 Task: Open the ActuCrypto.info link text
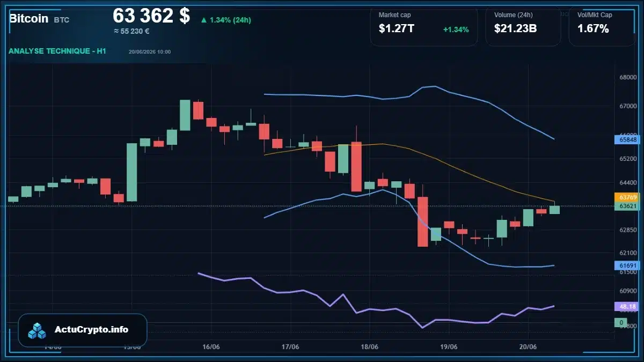[92, 330]
